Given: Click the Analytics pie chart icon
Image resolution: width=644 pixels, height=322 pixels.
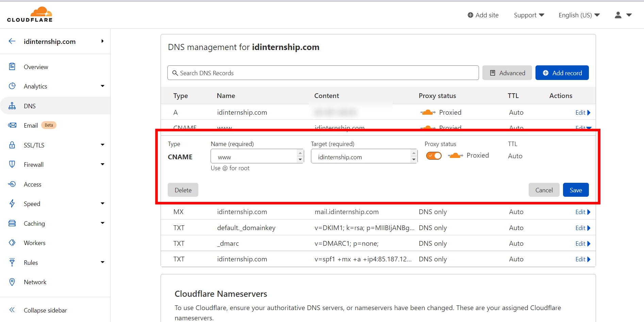Looking at the screenshot, I should (x=12, y=86).
